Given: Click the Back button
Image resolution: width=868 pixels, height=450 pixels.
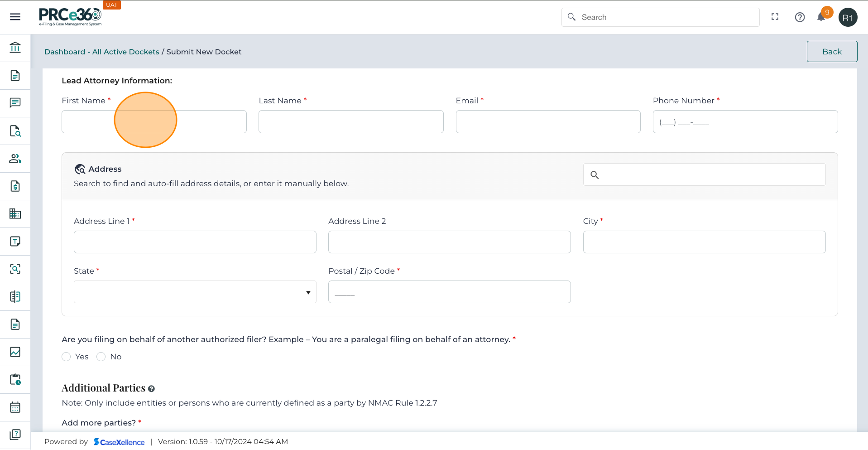Looking at the screenshot, I should [x=832, y=52].
